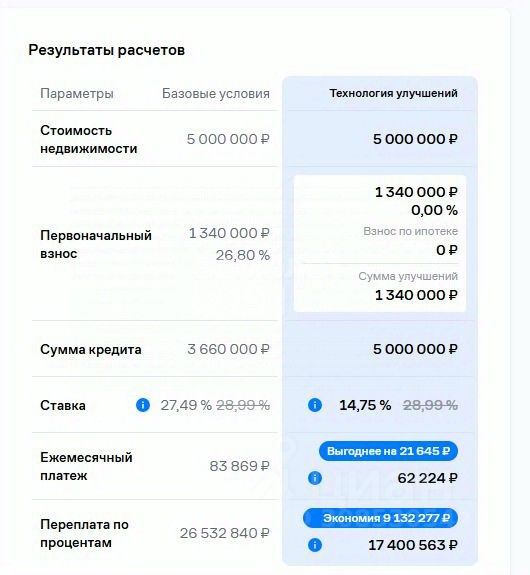The image size is (530, 575).
Task: Show info for the monthly payment 62 224 ₽
Action: [x=315, y=478]
